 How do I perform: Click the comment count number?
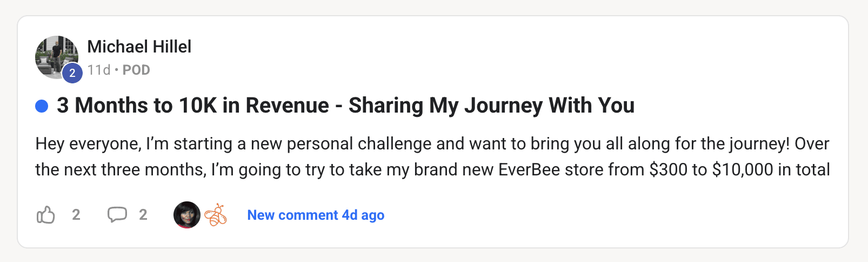tap(143, 215)
